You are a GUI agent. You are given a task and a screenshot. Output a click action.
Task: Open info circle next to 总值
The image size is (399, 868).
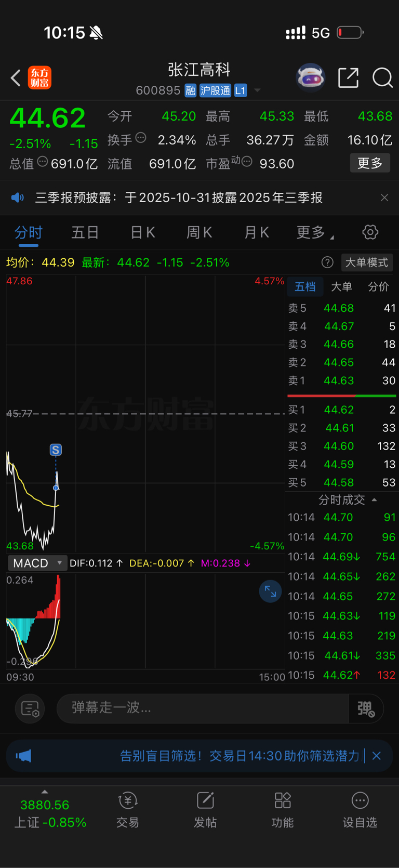click(x=43, y=162)
